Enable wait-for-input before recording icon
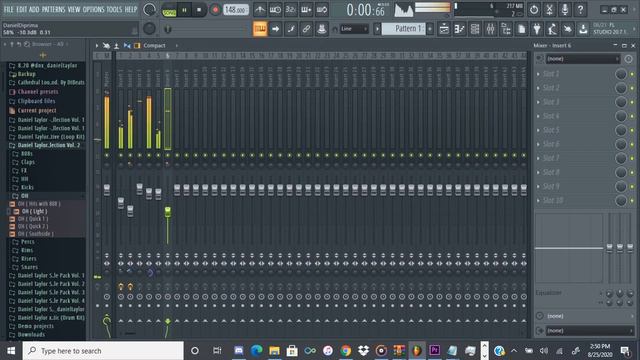 pyautogui.click(x=275, y=9)
